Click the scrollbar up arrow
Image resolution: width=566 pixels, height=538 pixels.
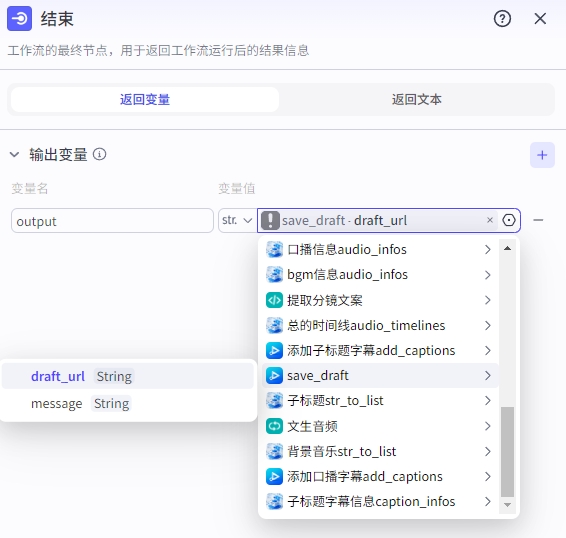507,248
